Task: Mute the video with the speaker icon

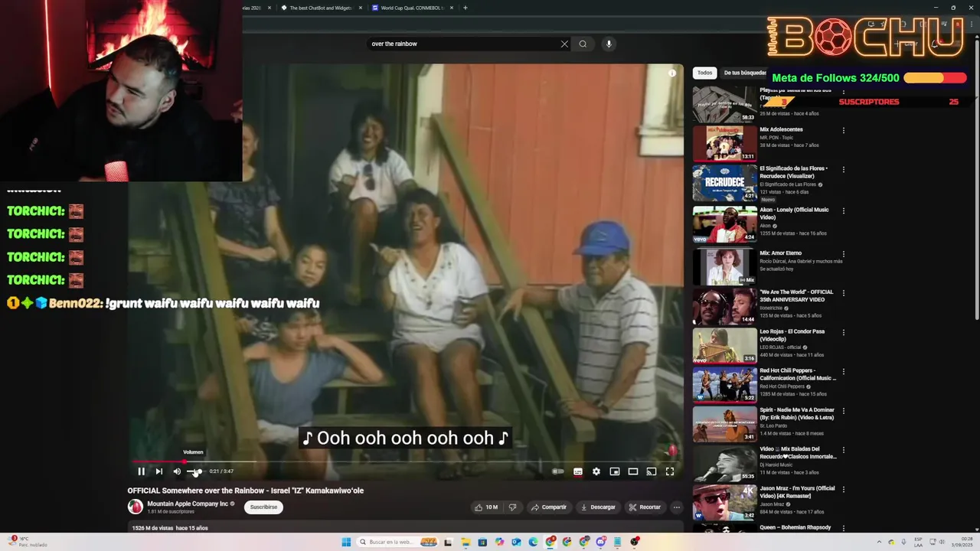Action: pyautogui.click(x=177, y=471)
